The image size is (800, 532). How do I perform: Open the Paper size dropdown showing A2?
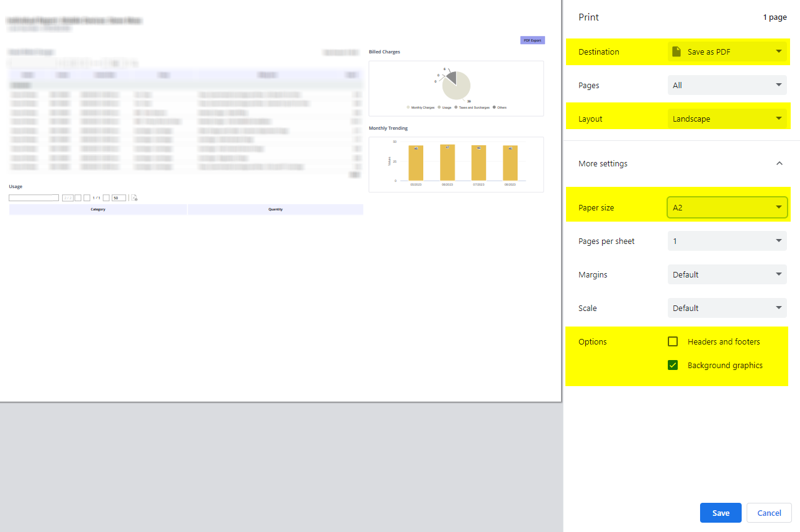(x=727, y=207)
